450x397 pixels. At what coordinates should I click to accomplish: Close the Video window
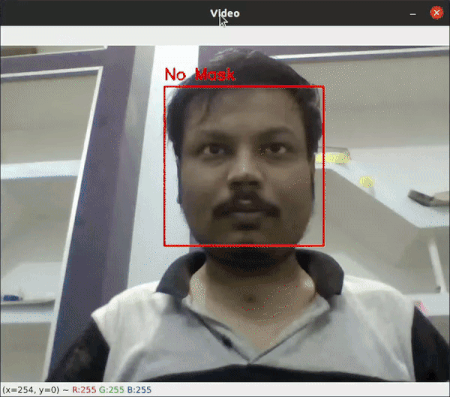click(x=436, y=13)
